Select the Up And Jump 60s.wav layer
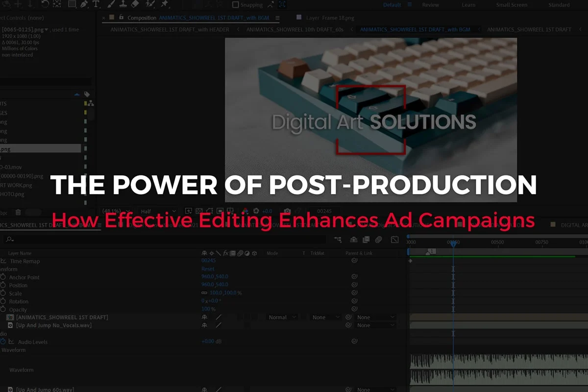The height and width of the screenshot is (392, 588). [45, 390]
